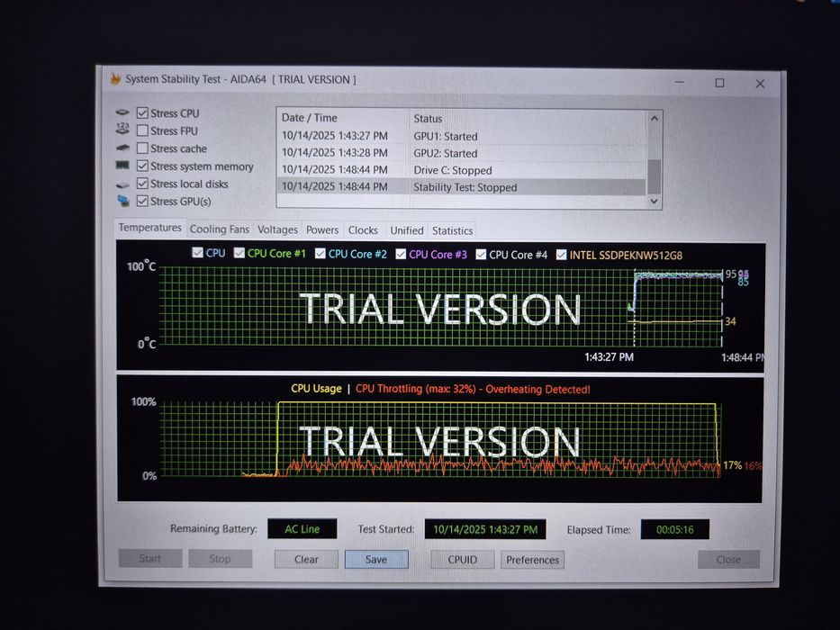
Task: Toggle CPU Core #2 graph checkbox
Action: [x=320, y=254]
